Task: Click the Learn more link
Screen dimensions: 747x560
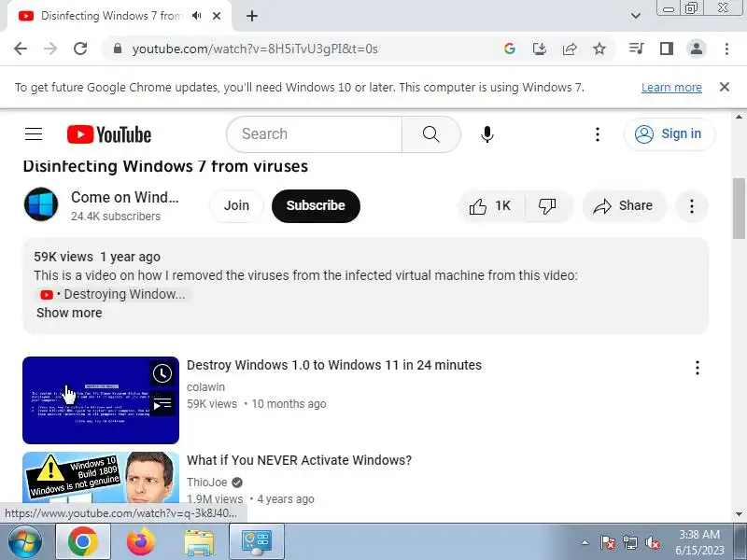Action: point(671,88)
